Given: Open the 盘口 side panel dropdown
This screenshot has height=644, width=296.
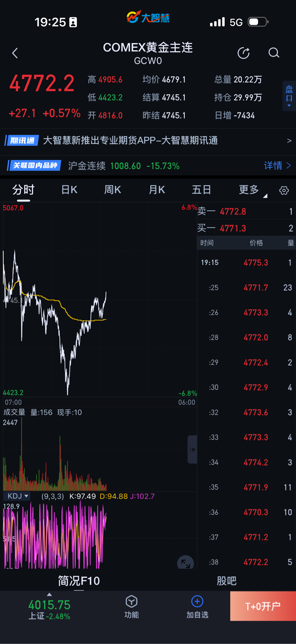Looking at the screenshot, I should (x=289, y=96).
